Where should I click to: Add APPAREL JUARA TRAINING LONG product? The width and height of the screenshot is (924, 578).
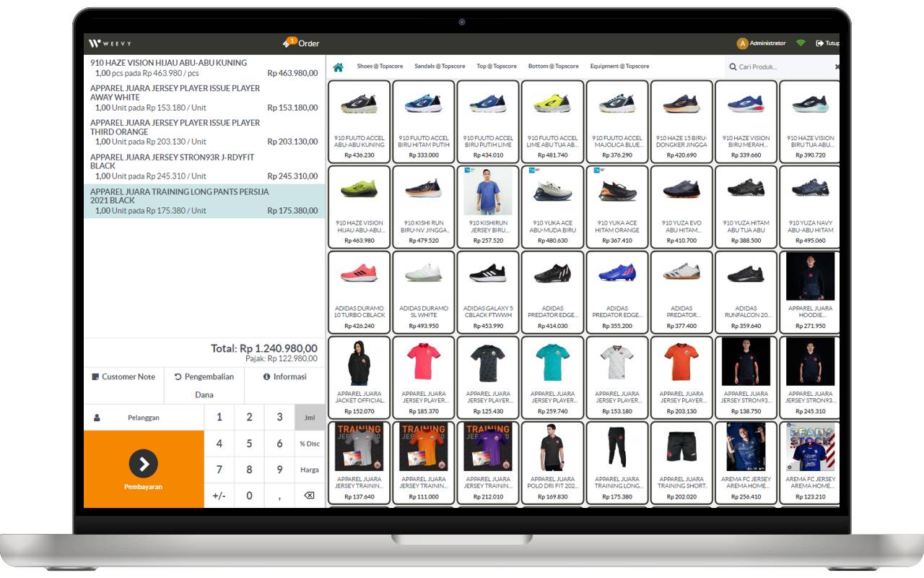pyautogui.click(x=617, y=462)
